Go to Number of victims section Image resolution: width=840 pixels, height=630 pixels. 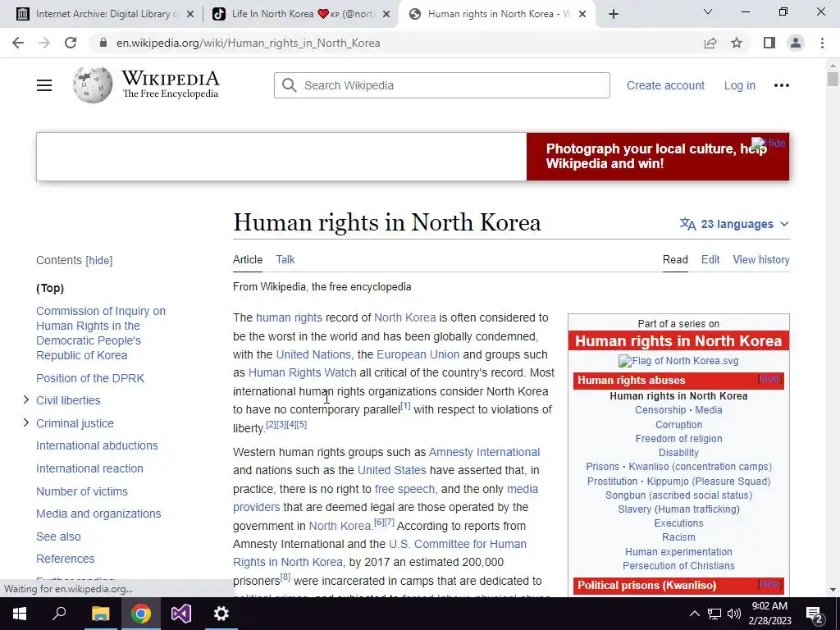[82, 491]
